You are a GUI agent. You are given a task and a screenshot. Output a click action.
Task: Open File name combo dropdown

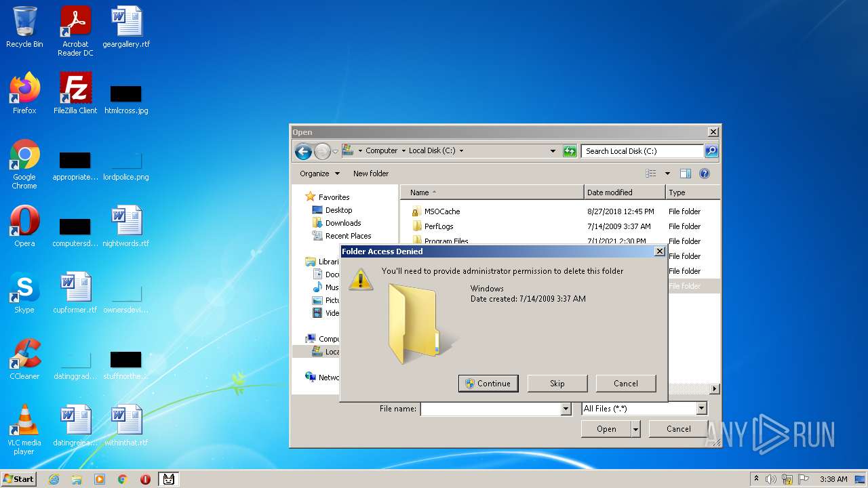[x=566, y=409]
